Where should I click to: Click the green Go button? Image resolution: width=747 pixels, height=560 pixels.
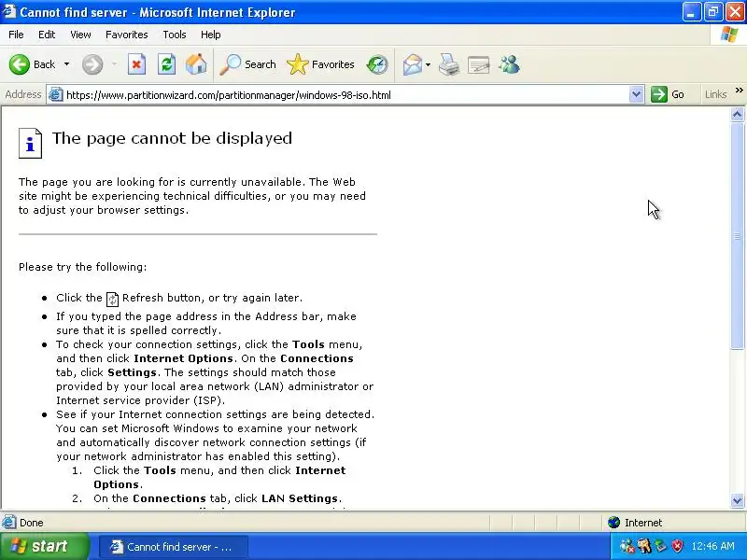(x=668, y=94)
